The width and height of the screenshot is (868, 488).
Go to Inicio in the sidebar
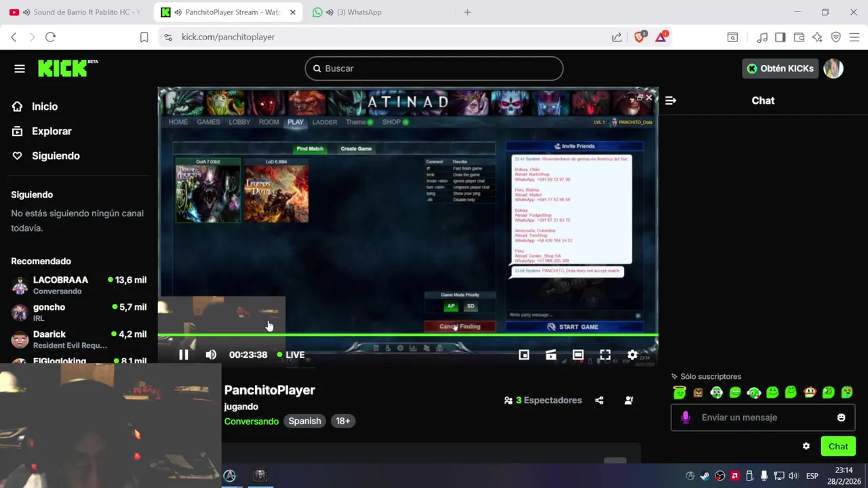[35, 106]
